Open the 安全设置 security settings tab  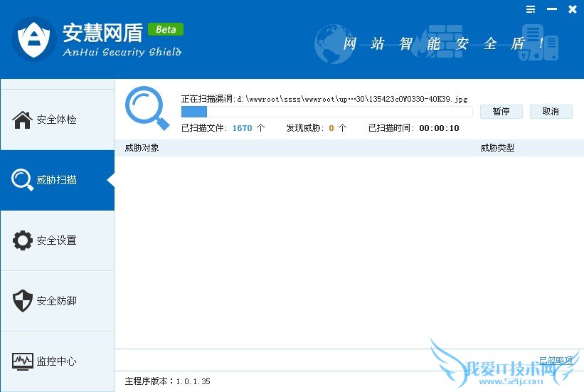tap(57, 240)
